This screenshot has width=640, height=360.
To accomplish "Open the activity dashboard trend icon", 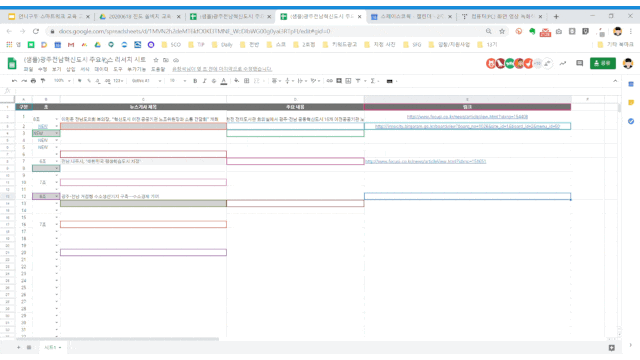I will (x=563, y=63).
